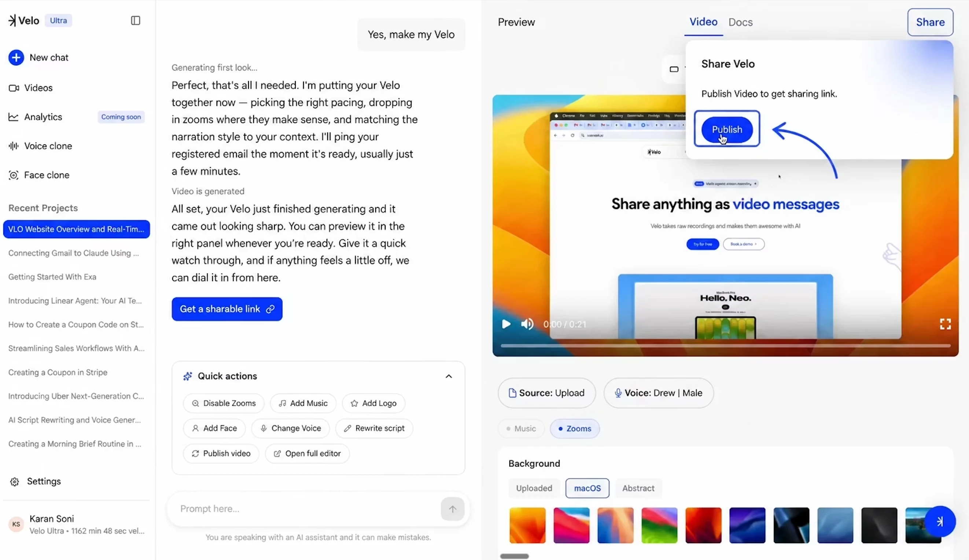Click the Disable Zooms quick action
The width and height of the screenshot is (969, 560).
tap(224, 403)
